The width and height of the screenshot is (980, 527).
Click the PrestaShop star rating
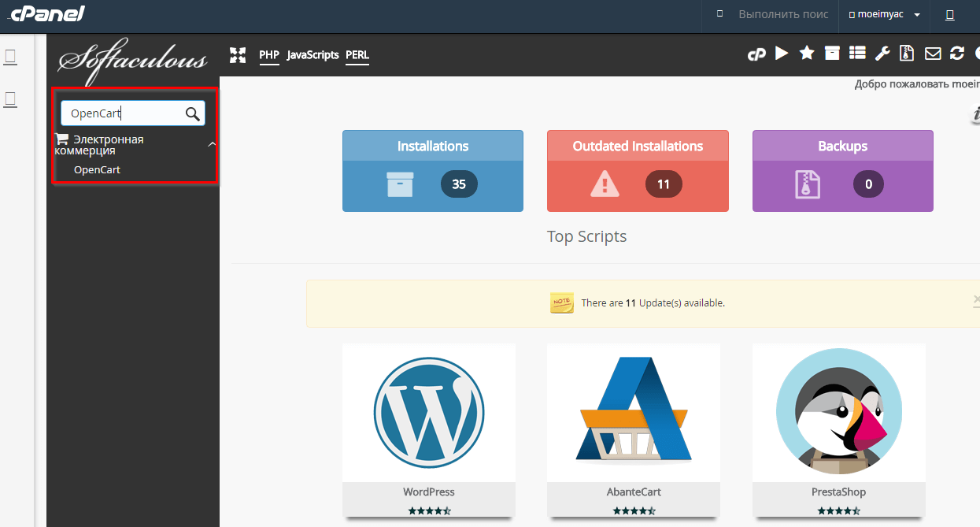point(839,511)
